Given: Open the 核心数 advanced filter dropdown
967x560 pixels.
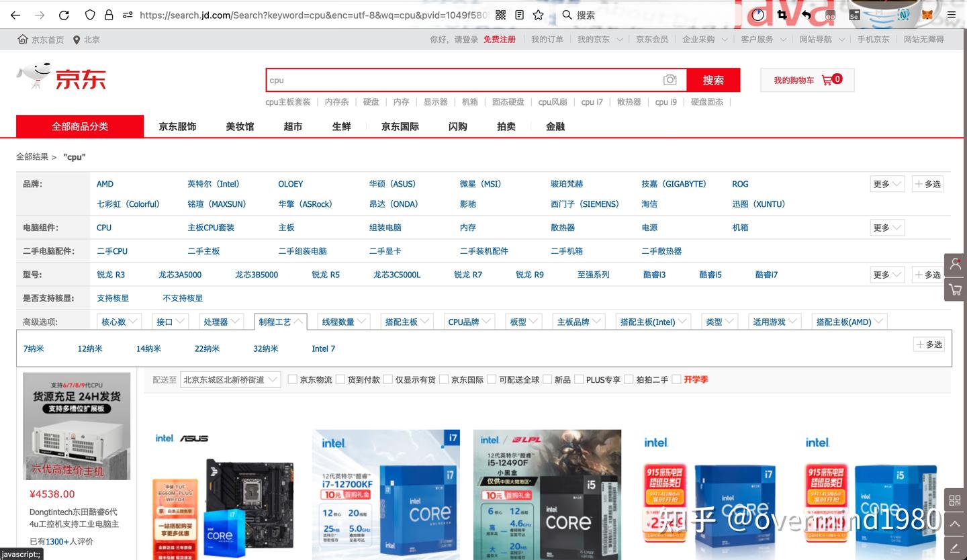Looking at the screenshot, I should [118, 321].
